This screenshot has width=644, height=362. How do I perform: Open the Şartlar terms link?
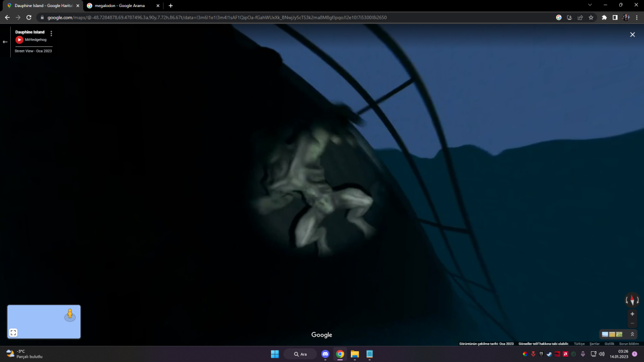(x=594, y=344)
